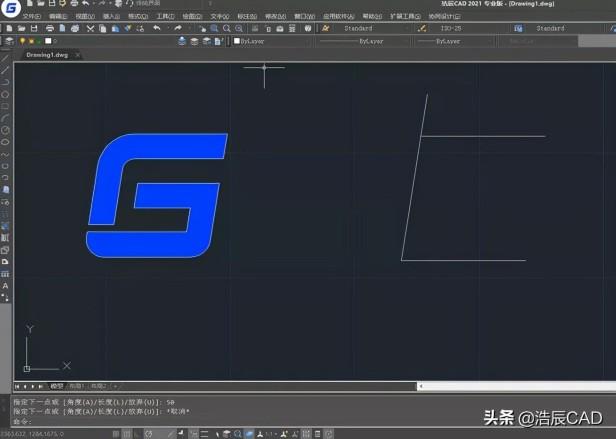Image resolution: width=616 pixels, height=439 pixels.
Task: Open the 视图 (View) menu
Action: 85,17
